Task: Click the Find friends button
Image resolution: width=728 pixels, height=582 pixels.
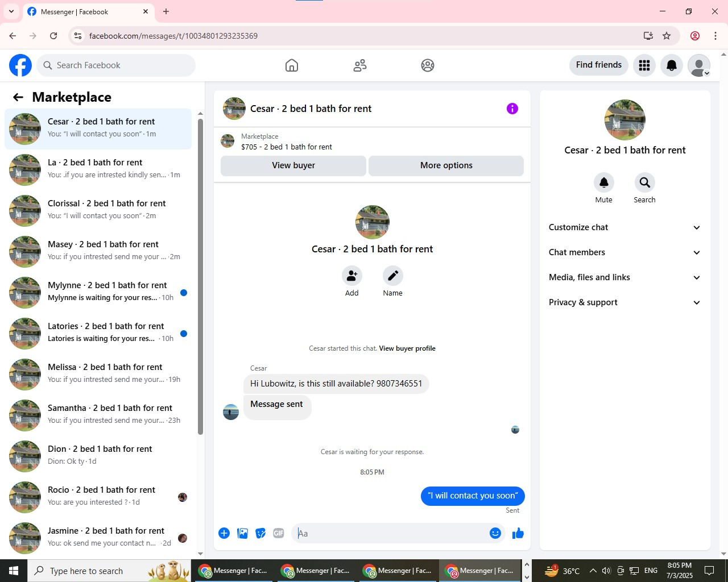Action: coord(599,65)
